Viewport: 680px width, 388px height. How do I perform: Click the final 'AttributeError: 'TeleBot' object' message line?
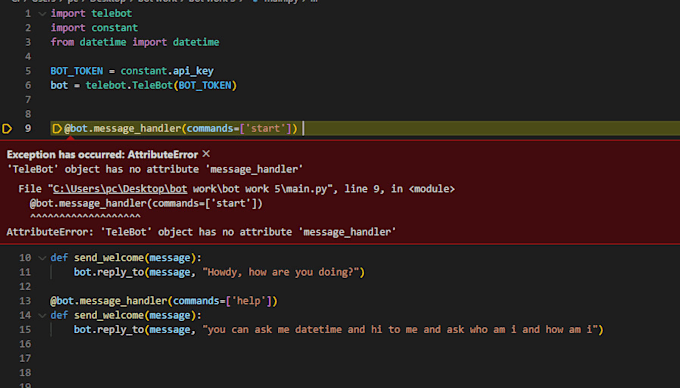click(201, 232)
